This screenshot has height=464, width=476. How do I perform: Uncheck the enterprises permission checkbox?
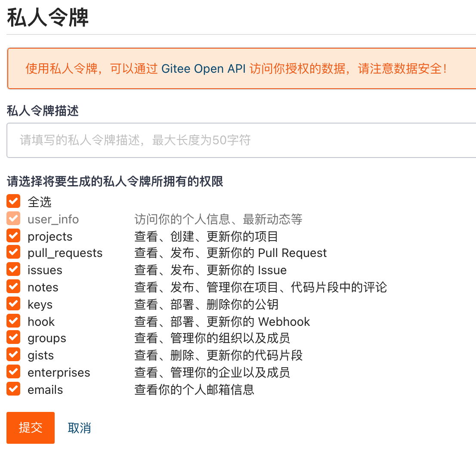[13, 372]
